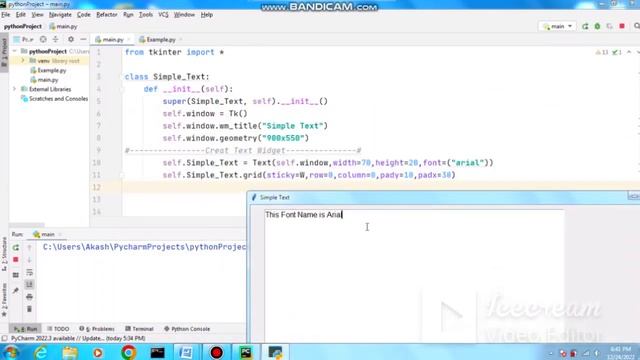640x360 pixels.
Task: Click the PyCharm 2022.3 update notification
Action: [x=78, y=338]
